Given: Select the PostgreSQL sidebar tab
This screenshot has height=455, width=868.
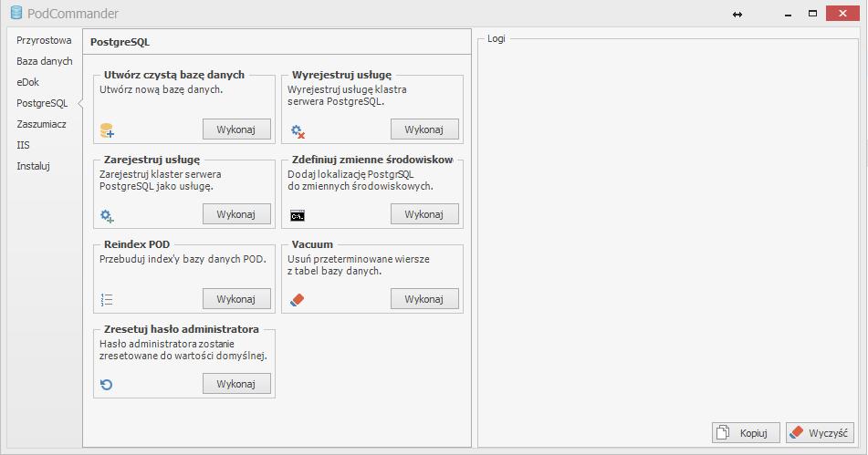Looking at the screenshot, I should (42, 103).
